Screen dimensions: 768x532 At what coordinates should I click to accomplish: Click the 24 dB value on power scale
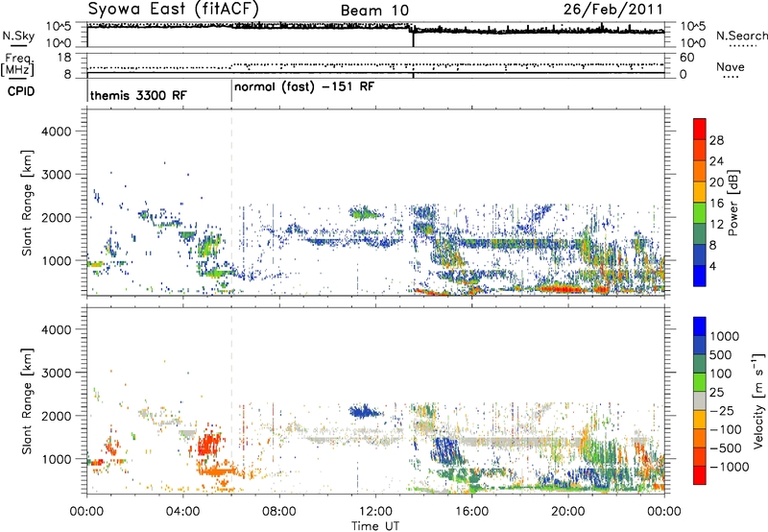pyautogui.click(x=716, y=161)
